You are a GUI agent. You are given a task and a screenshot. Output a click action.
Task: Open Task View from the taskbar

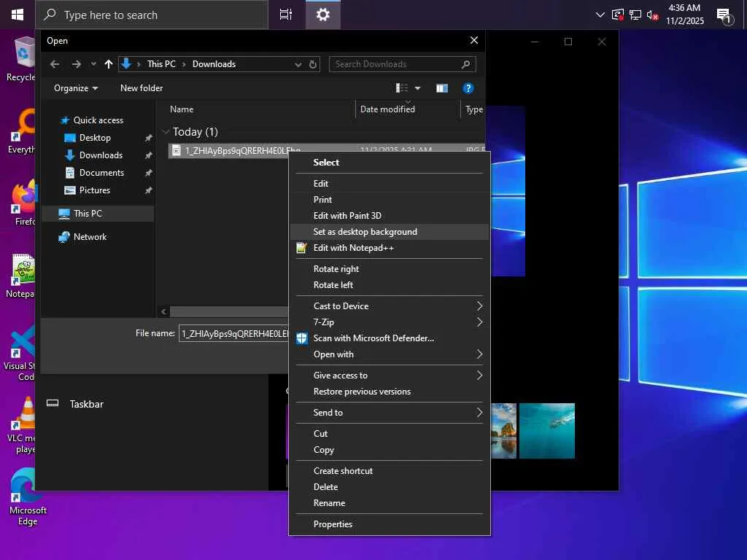(x=286, y=15)
